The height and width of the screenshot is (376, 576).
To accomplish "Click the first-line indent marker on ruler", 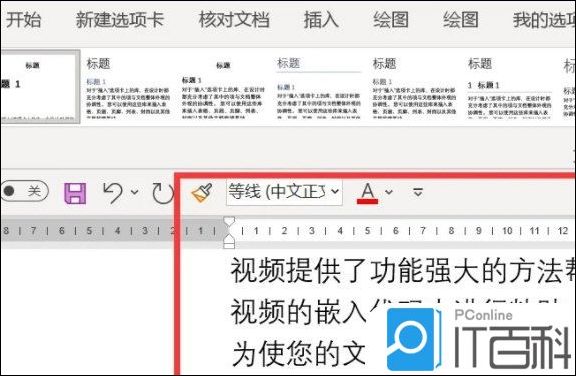I will [x=229, y=222].
